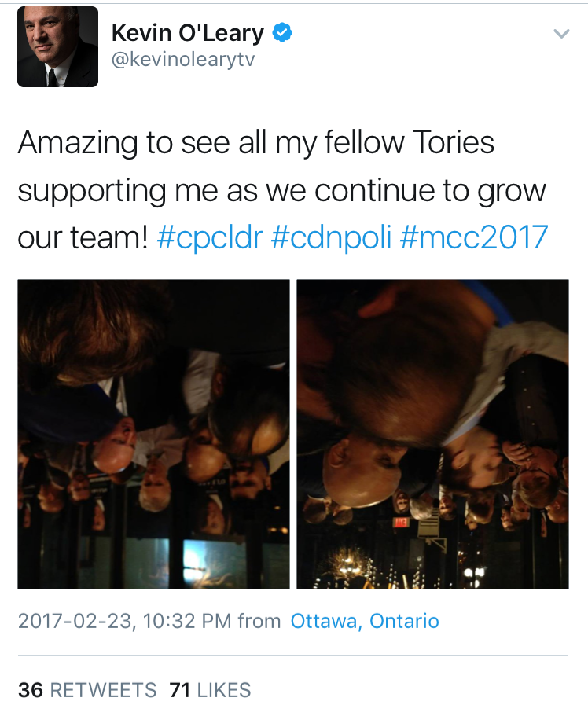This screenshot has width=588, height=716.
Task: Open the Ottawa, Ontario location link
Action: (x=365, y=621)
